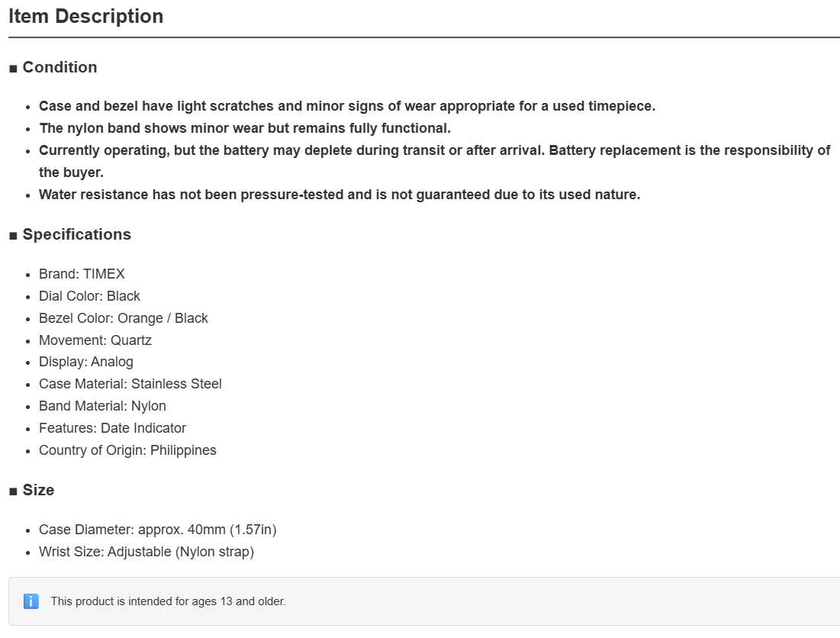Click the blue info icon
840x638 pixels.
coord(31,601)
